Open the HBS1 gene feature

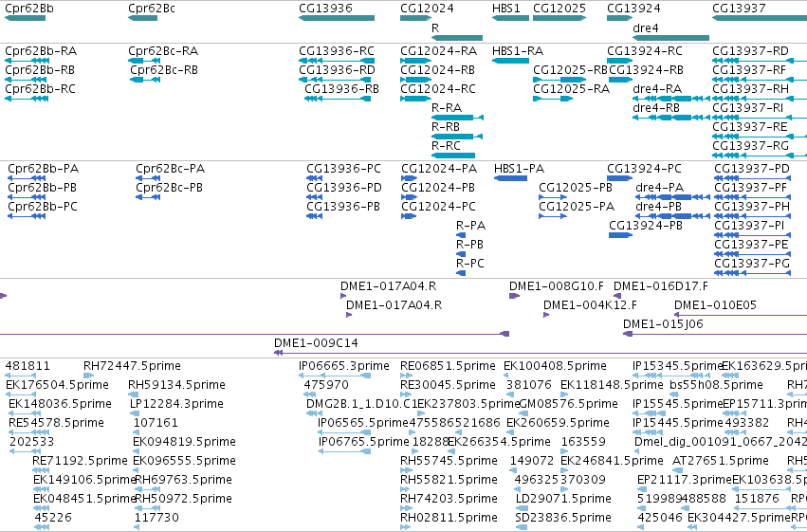[510, 18]
